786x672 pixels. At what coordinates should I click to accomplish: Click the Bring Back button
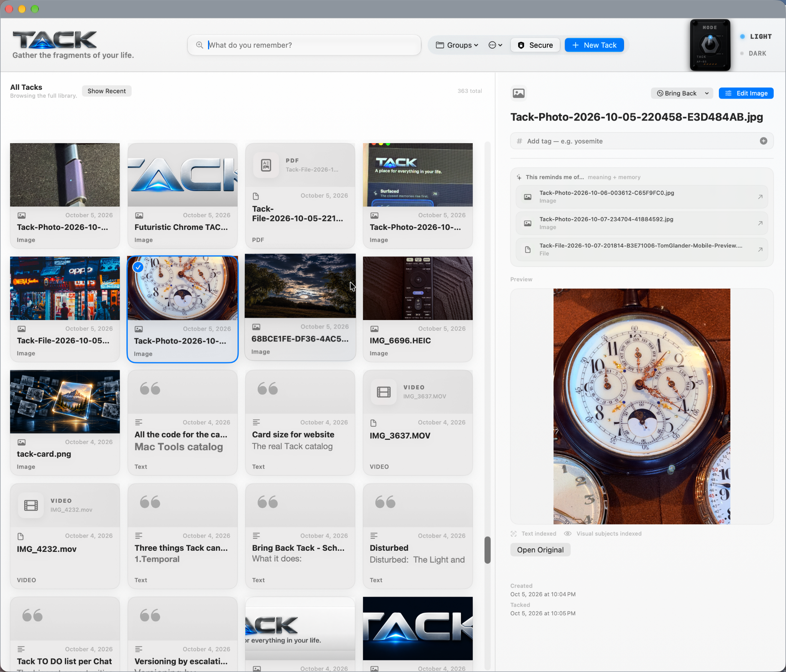[x=677, y=93]
